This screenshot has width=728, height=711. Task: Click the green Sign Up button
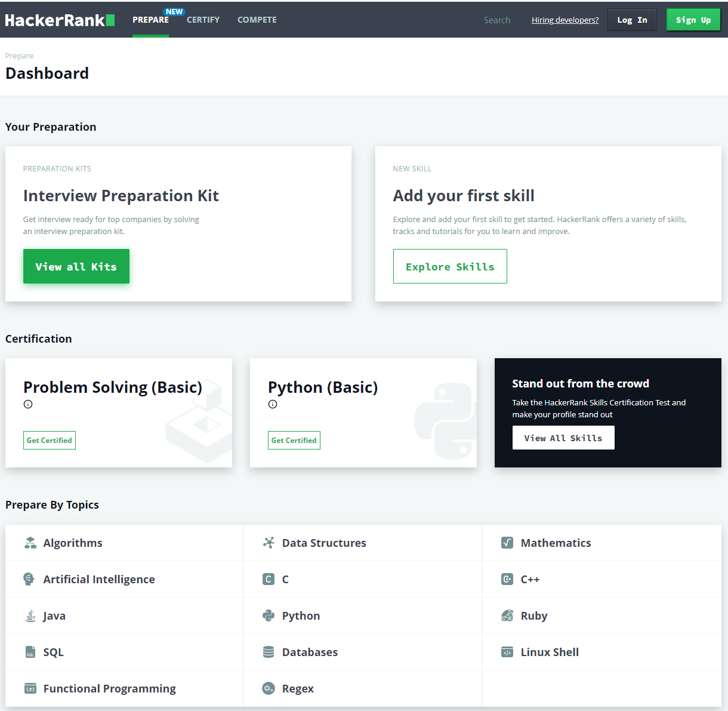693,20
